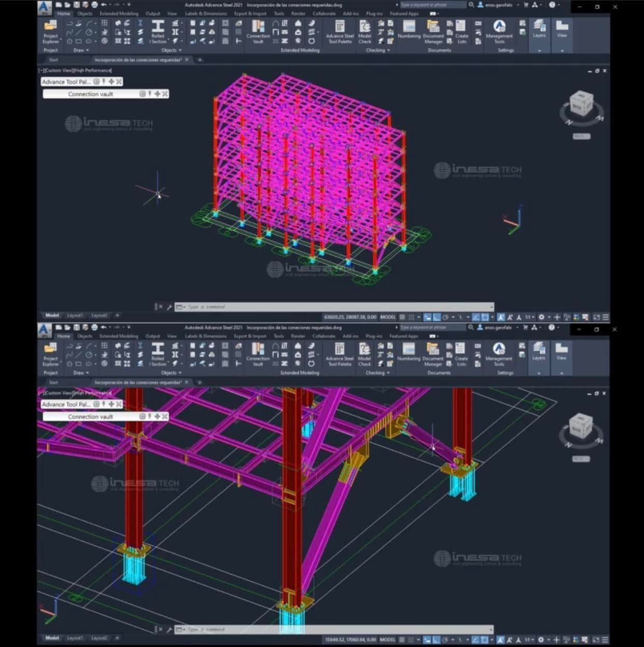Click search magnifier in top window title bar
This screenshot has width=644, height=647.
pyautogui.click(x=471, y=5)
